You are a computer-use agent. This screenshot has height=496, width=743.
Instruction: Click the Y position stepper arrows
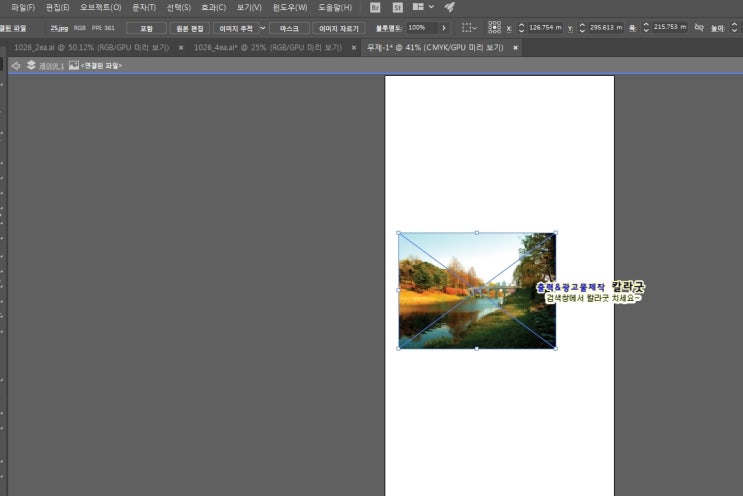point(582,28)
